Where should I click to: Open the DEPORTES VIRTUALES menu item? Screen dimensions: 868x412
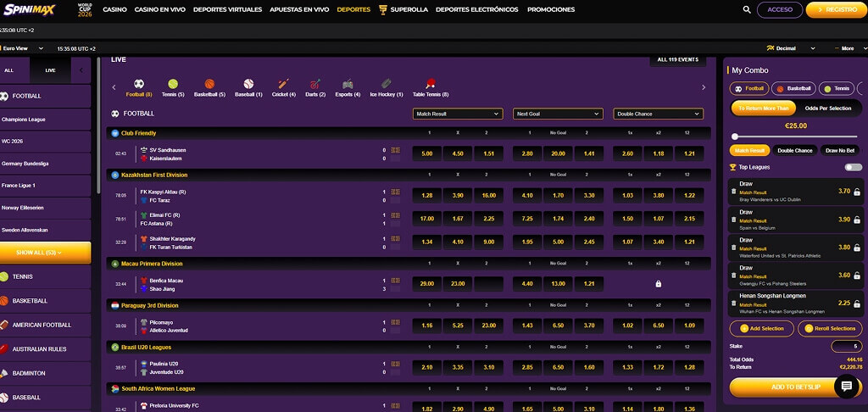click(x=227, y=9)
